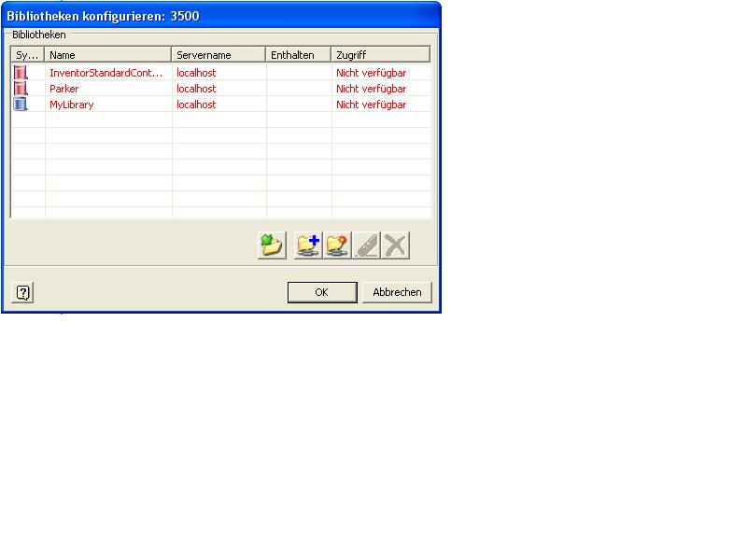Click Nicht verfügbar in the MyLibrary row
747x560 pixels.
(371, 105)
